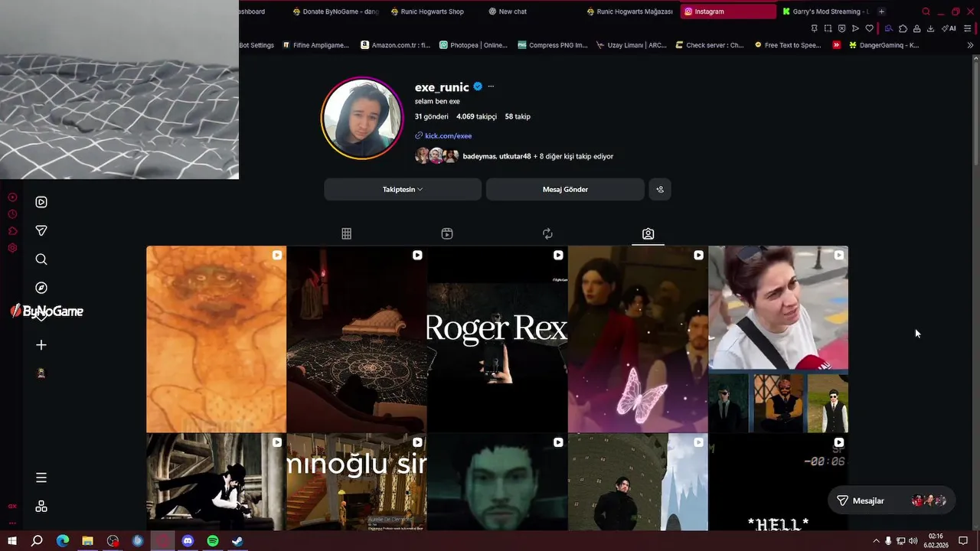Open the floating Mesajlar messages button

[x=891, y=500]
